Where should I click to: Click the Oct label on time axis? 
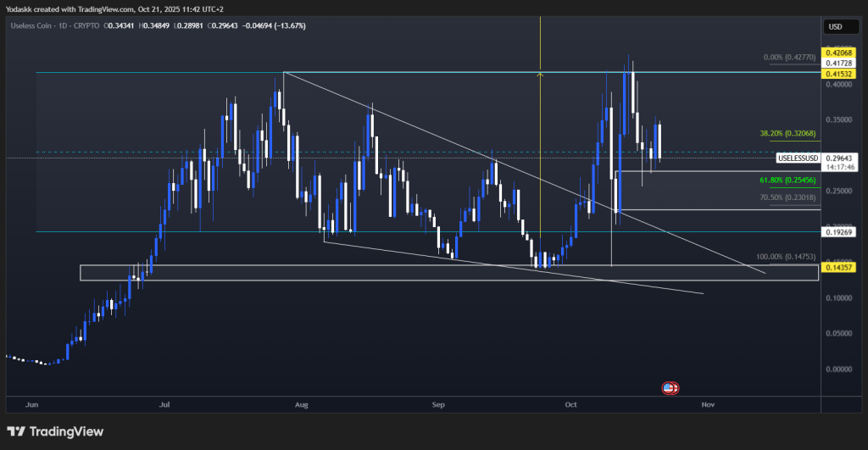pos(570,404)
